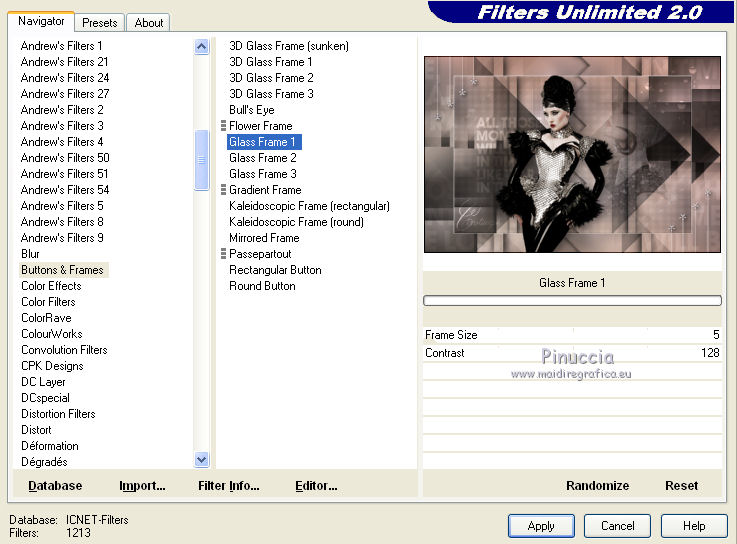Select Andrew's Filters 3 category
The image size is (737, 544).
(x=62, y=126)
